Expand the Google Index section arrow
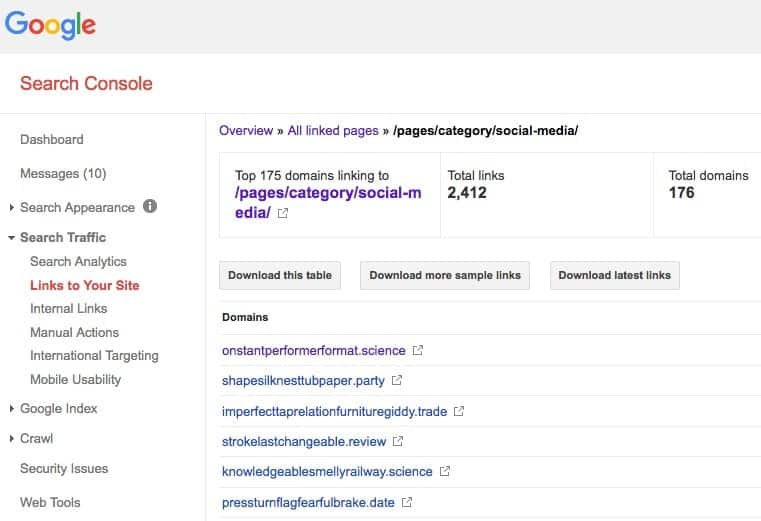Image resolution: width=761 pixels, height=521 pixels. (x=11, y=409)
